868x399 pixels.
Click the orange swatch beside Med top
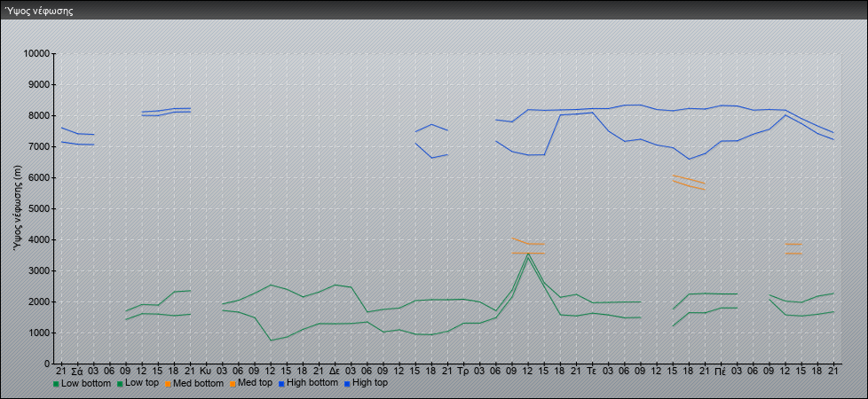232,384
